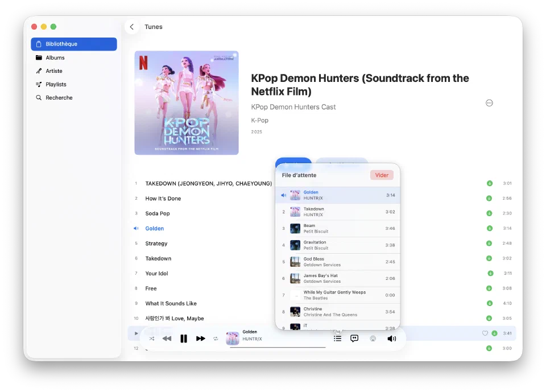The image size is (546, 392).
Task: Play track 사랑인가 봐 Love, Maybe
Action: (x=175, y=318)
